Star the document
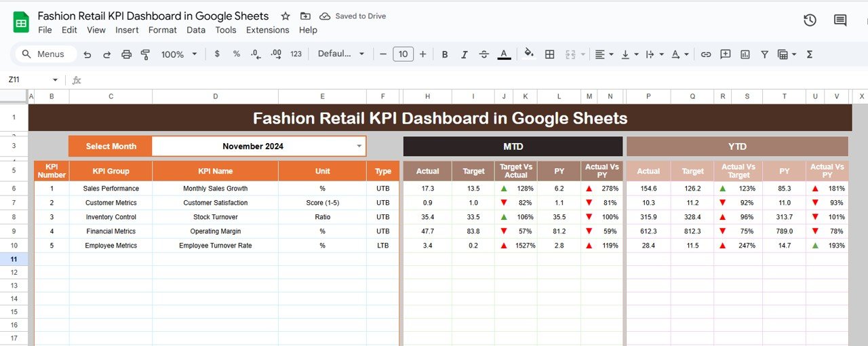Image resolution: width=868 pixels, height=346 pixels. pos(285,16)
